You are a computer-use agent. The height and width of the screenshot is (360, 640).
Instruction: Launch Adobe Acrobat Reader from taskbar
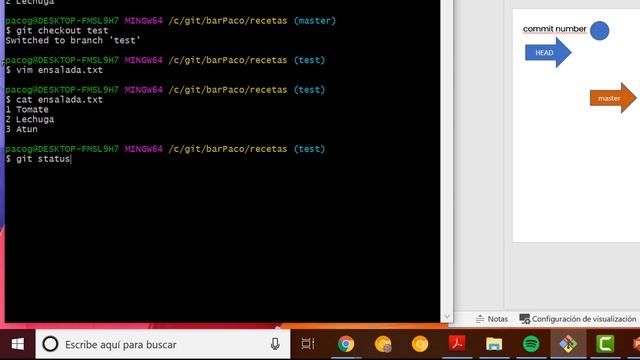[x=457, y=344]
